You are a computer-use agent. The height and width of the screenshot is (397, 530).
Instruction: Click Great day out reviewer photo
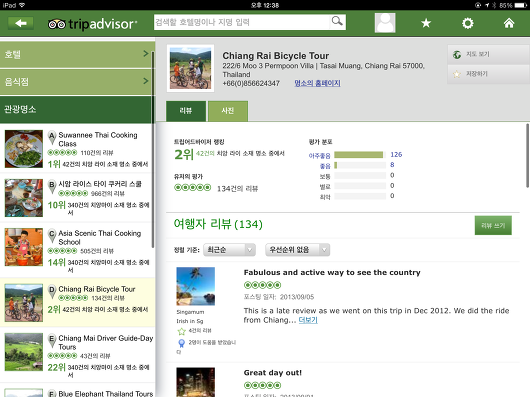[x=195, y=382]
